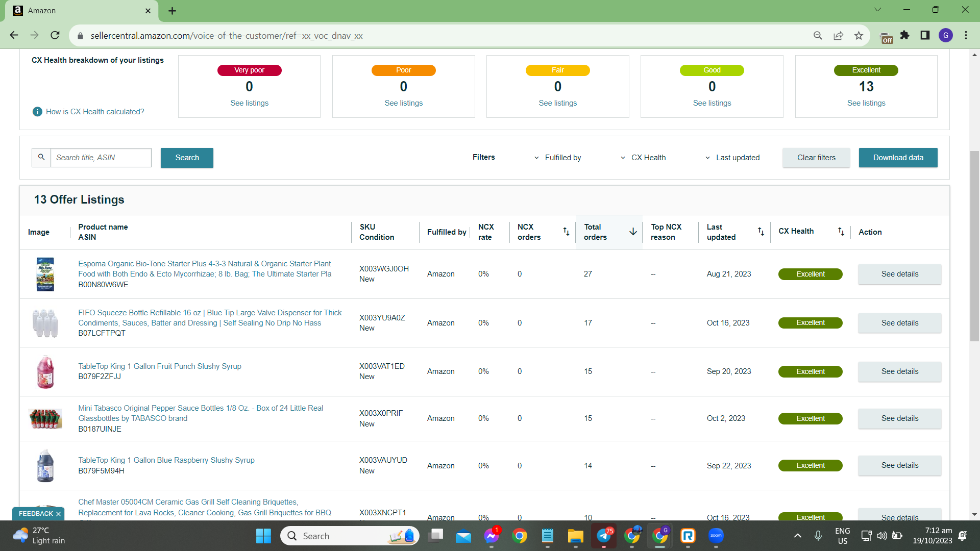This screenshot has width=980, height=551.
Task: Open the Chrome tab search dropdown arrow
Action: [x=877, y=10]
